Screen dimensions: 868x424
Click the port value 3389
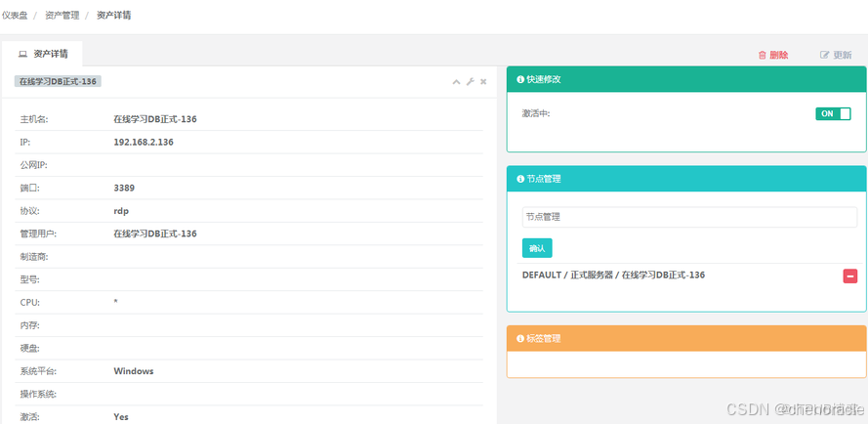tap(124, 188)
